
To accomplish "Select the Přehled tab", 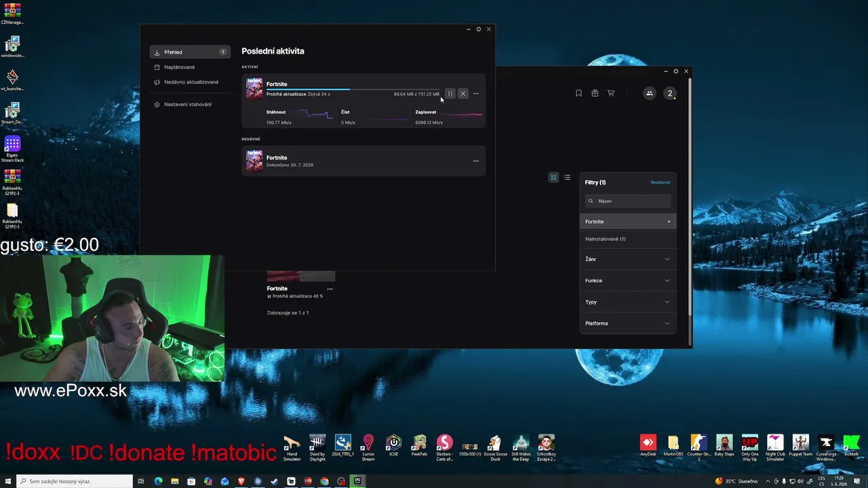I will click(190, 52).
